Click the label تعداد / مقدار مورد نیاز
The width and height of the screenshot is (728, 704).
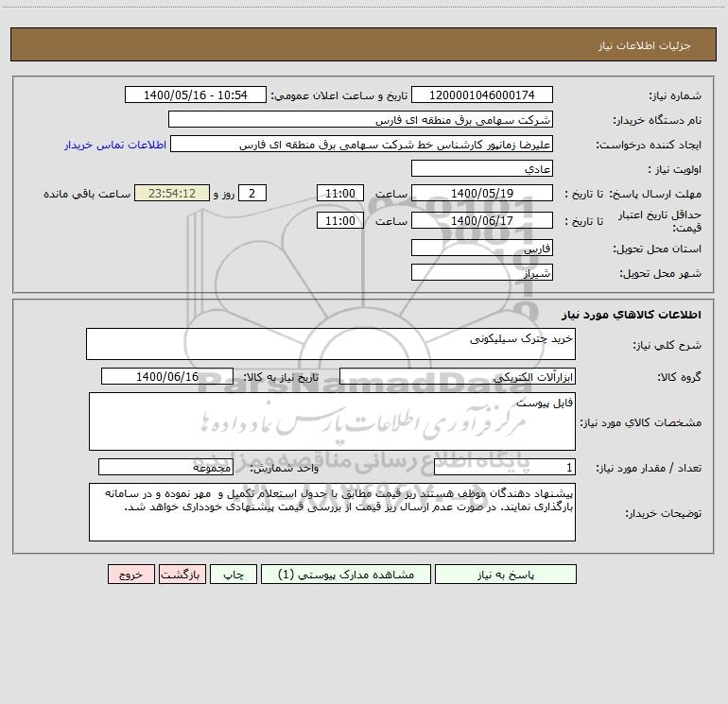649,469
